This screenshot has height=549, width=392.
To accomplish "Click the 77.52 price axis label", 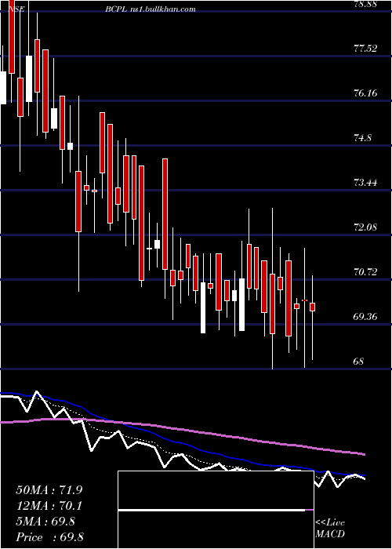I will 365,49.
